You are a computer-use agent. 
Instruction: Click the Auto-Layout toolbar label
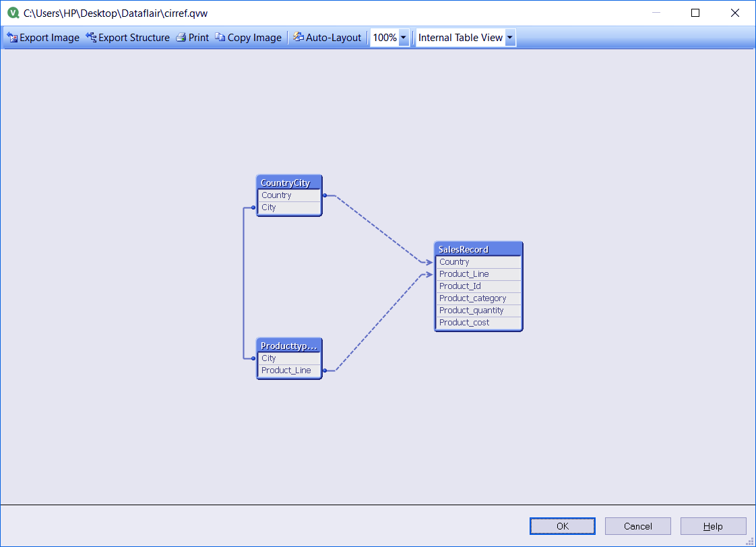[334, 37]
